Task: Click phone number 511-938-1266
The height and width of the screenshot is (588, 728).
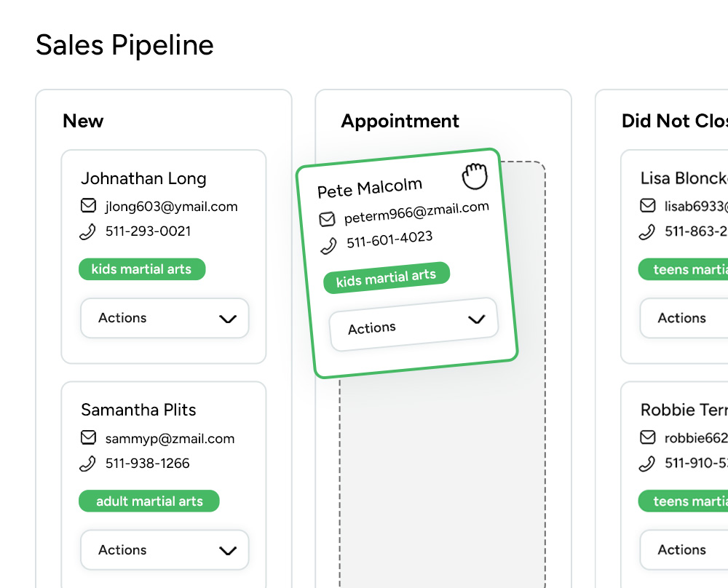Action: coord(148,464)
